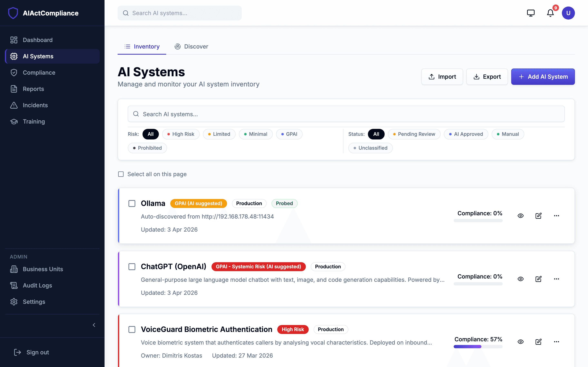Edit the ChatGPT (OpenAI) entry
Viewport: 588px width, 367px height.
tap(538, 279)
